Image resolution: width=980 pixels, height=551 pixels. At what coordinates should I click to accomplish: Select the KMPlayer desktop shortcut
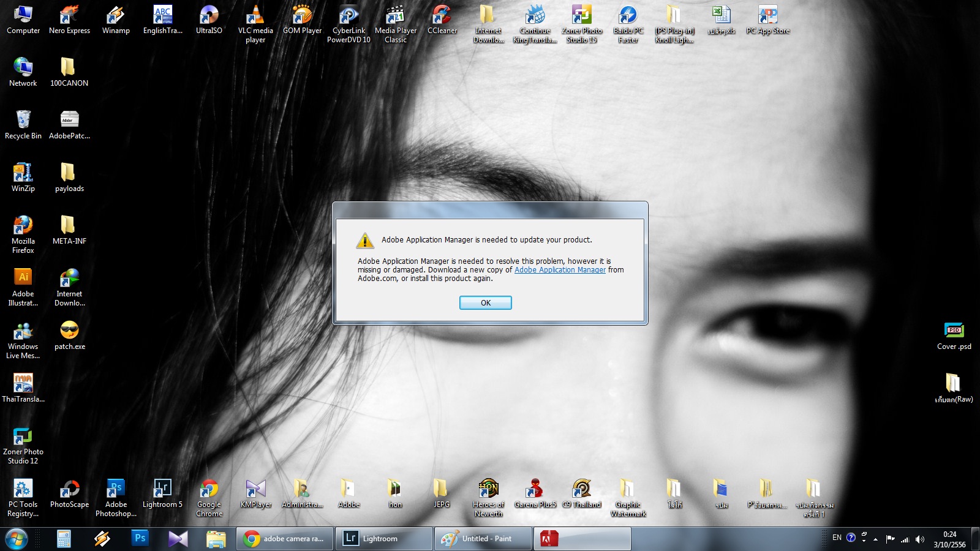tap(255, 493)
